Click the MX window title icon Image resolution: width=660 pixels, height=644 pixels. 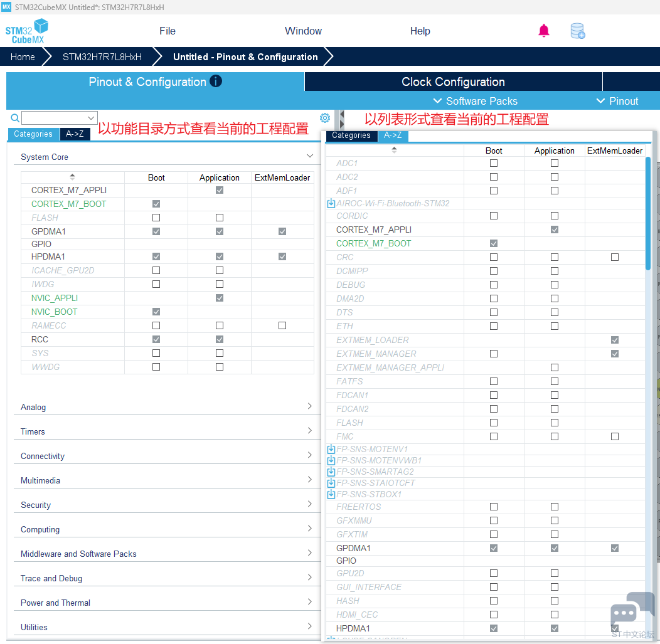[6, 7]
